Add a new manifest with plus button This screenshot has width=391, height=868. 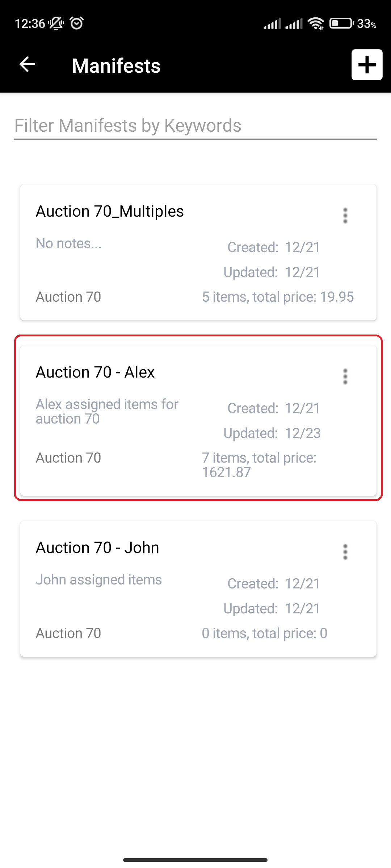pyautogui.click(x=367, y=65)
